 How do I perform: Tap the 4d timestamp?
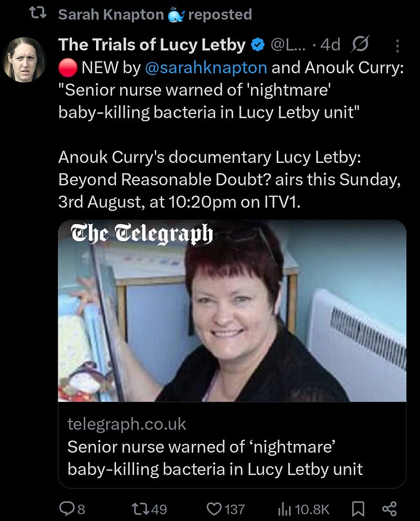330,45
